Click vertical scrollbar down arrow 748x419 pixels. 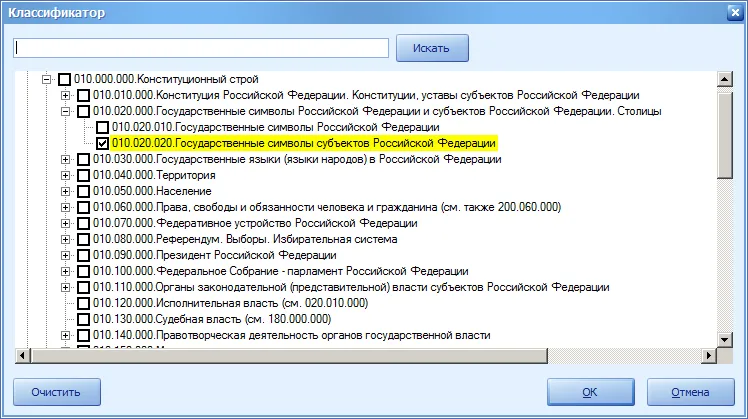[725, 340]
